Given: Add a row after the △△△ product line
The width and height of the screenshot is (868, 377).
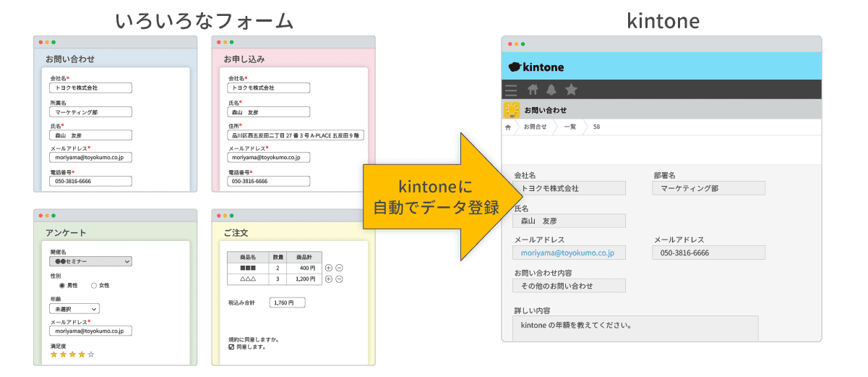Looking at the screenshot, I should tap(329, 279).
